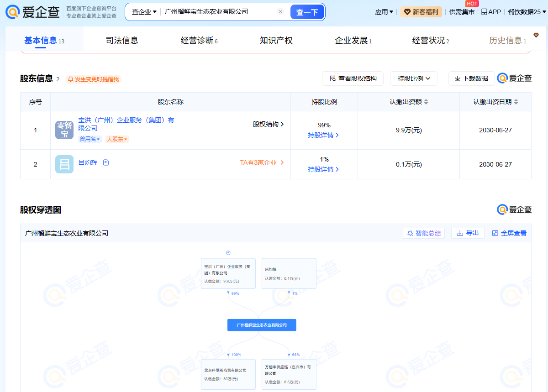Select central 广州榴鲜宝生态农业有限公司 chart node
The height and width of the screenshot is (392, 548).
click(x=262, y=325)
